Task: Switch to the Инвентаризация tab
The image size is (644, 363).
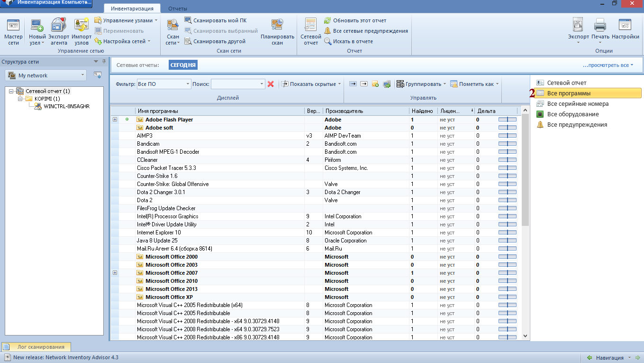Action: click(132, 9)
